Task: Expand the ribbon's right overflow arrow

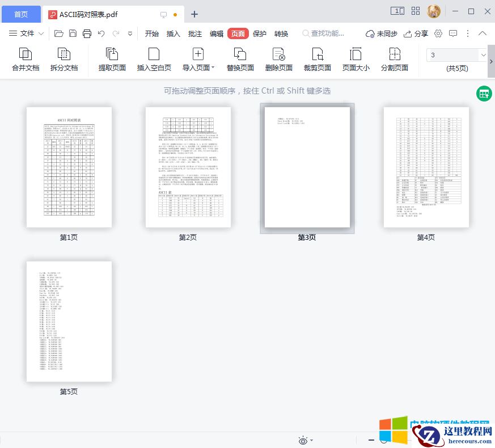Action: click(x=491, y=62)
